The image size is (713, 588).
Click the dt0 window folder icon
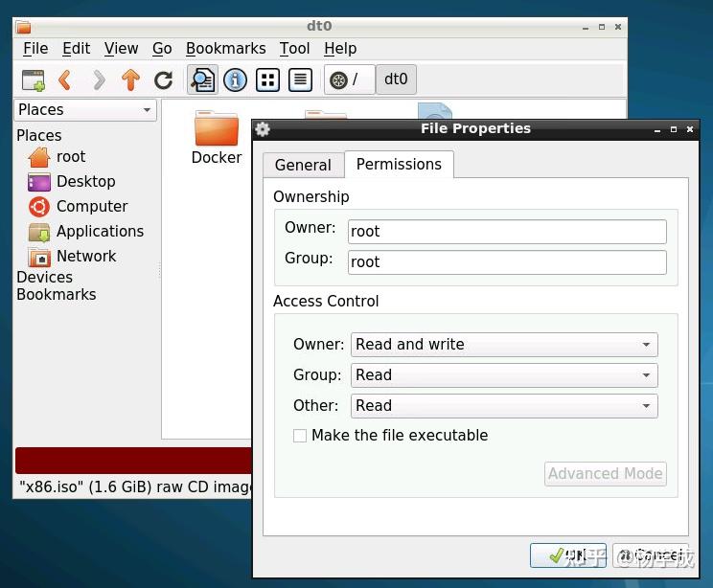coord(23,27)
